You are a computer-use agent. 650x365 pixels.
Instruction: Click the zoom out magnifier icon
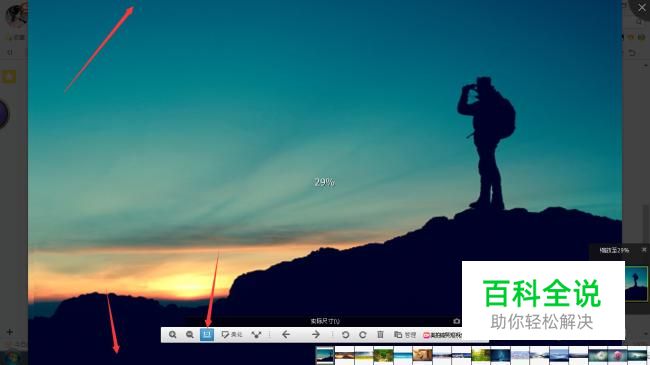pyautogui.click(x=190, y=334)
